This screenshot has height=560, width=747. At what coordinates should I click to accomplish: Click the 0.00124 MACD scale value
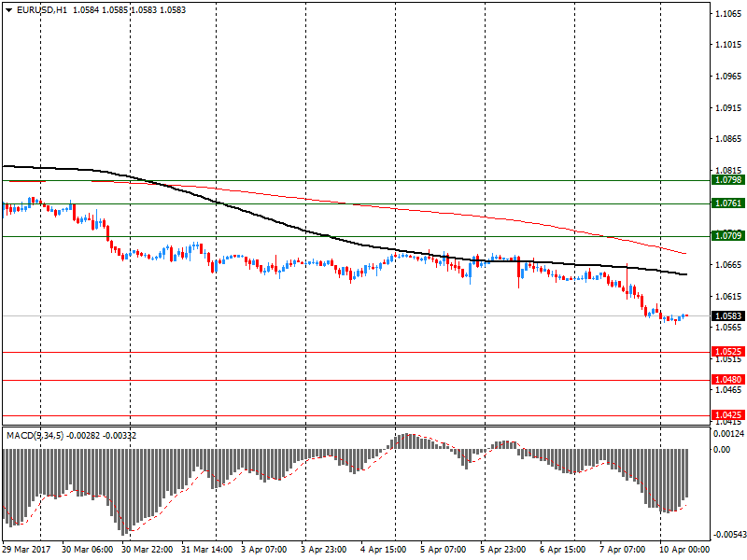click(728, 434)
